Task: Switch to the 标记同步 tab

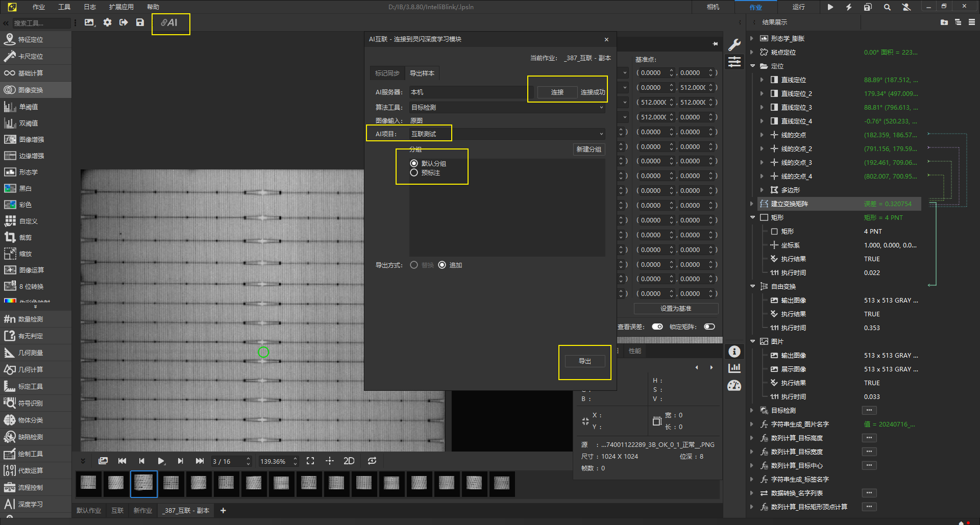Action: coord(387,73)
